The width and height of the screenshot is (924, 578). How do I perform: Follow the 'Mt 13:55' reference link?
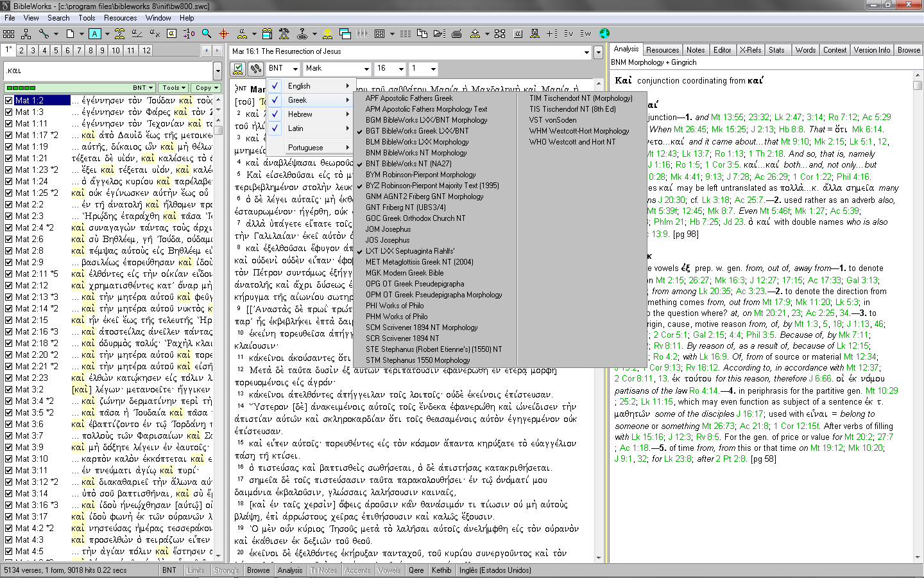click(726, 117)
